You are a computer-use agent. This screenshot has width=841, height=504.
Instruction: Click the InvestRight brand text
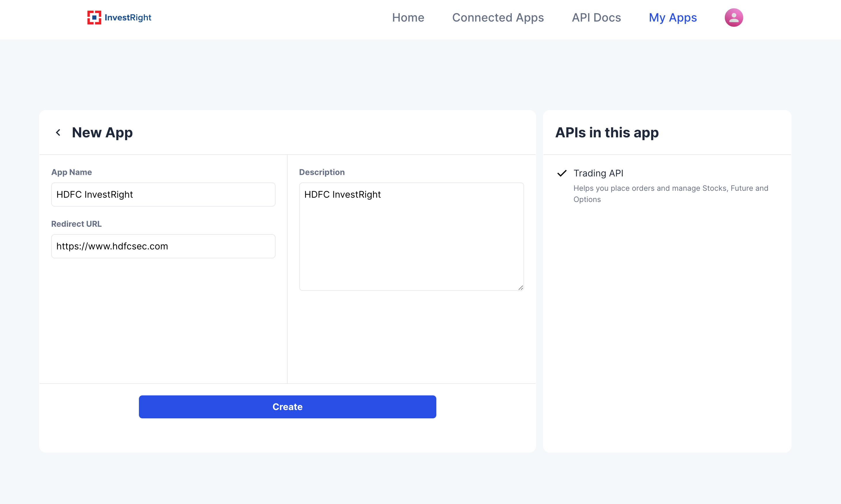[x=128, y=17]
